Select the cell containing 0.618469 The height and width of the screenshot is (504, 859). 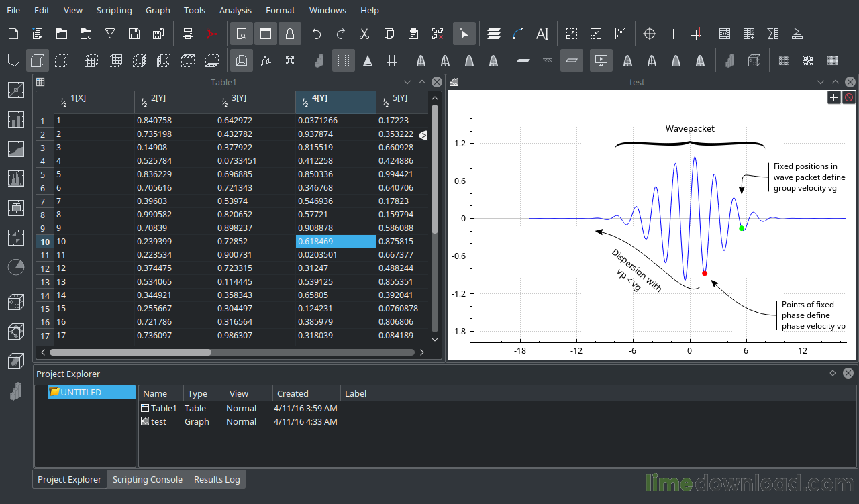336,241
